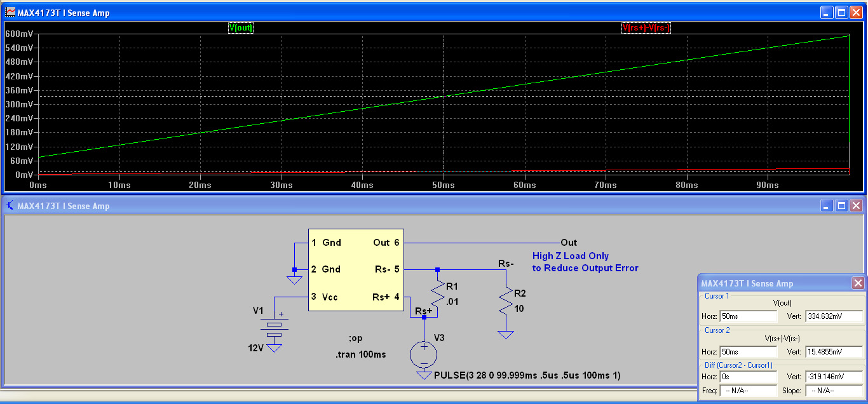868x404 pixels.
Task: Click the ground symbol under V1
Action: point(274,348)
